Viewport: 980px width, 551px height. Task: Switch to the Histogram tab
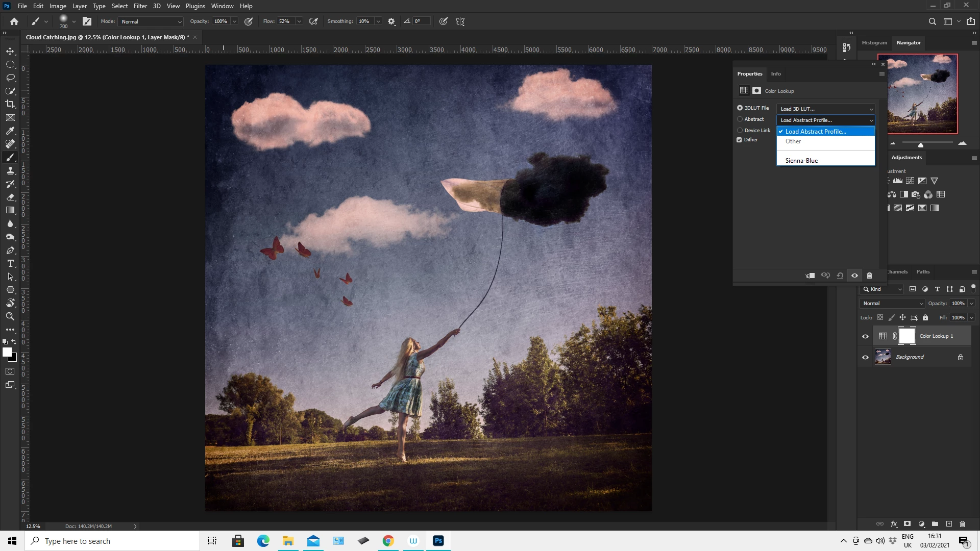[874, 43]
